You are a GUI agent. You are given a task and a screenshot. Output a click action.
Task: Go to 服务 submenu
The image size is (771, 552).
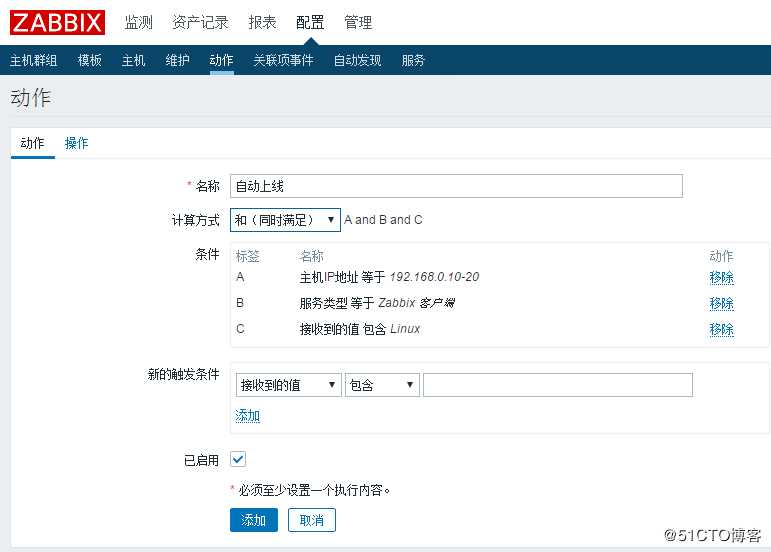413,60
